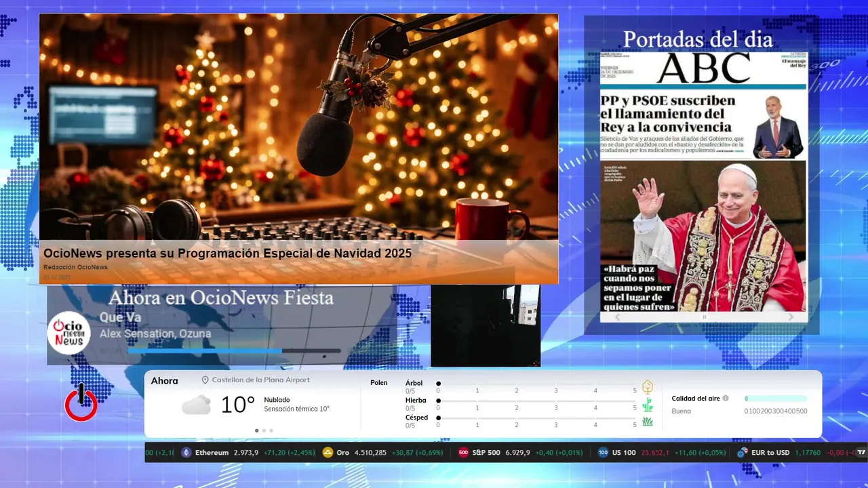Viewport: 868px width, 488px height.
Task: Click the Nublado condition text
Action: (277, 400)
